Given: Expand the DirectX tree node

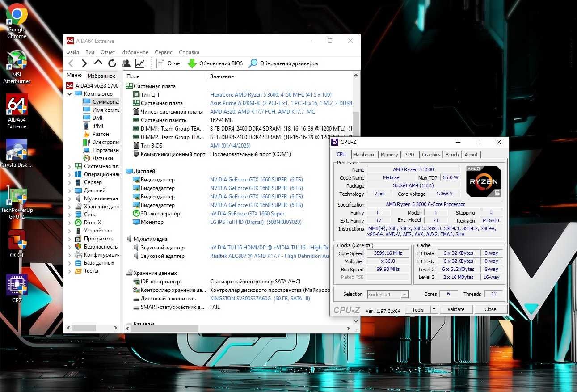Looking at the screenshot, I should [70, 223].
